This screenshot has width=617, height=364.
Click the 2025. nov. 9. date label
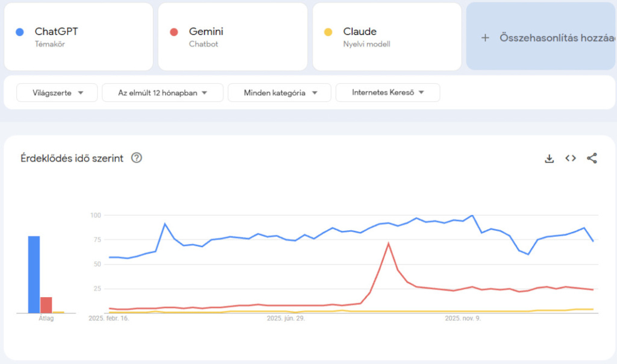(463, 318)
